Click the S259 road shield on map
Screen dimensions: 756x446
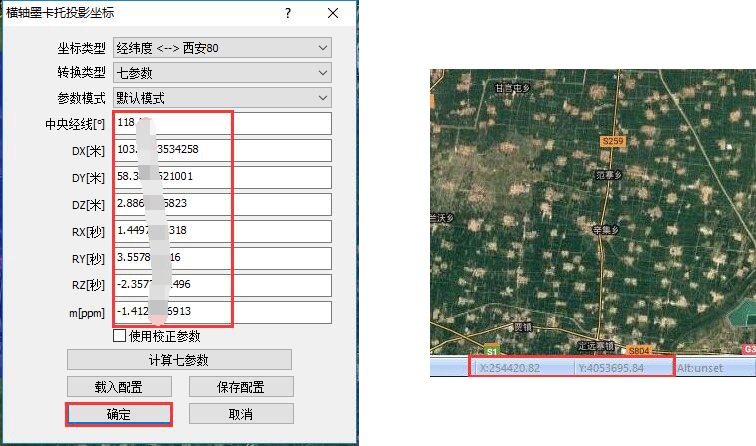(x=612, y=142)
